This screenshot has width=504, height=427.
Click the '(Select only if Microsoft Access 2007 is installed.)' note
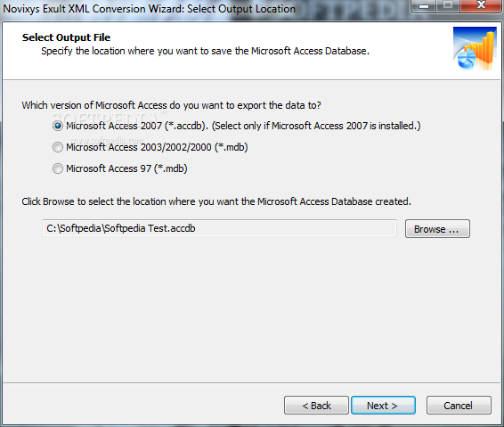[x=316, y=126]
